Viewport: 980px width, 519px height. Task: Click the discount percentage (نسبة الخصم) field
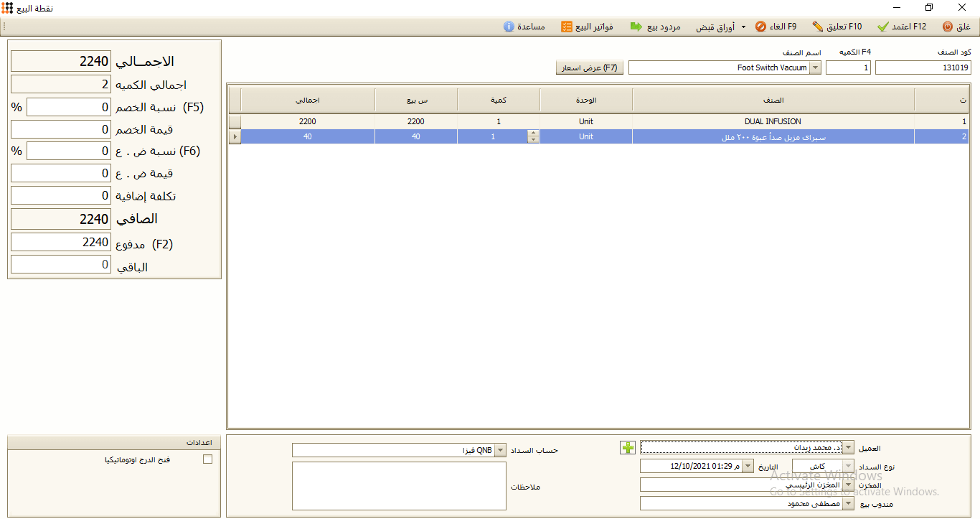[68, 108]
